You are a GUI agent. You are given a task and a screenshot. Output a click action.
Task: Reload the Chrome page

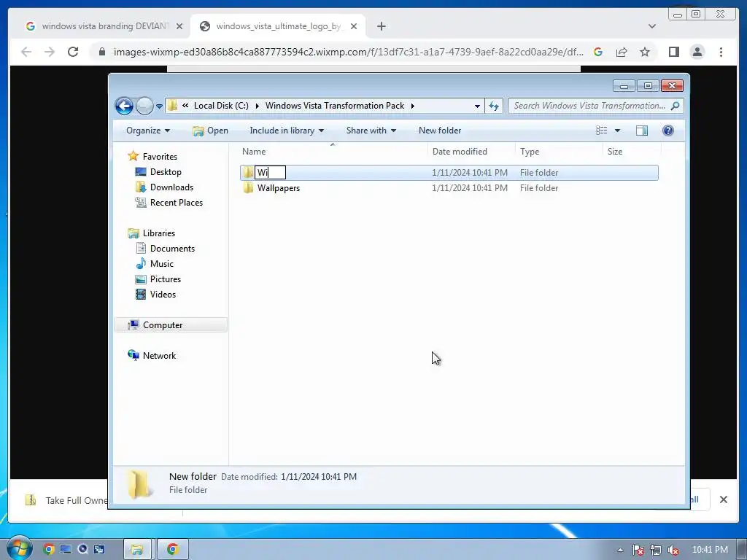point(73,52)
